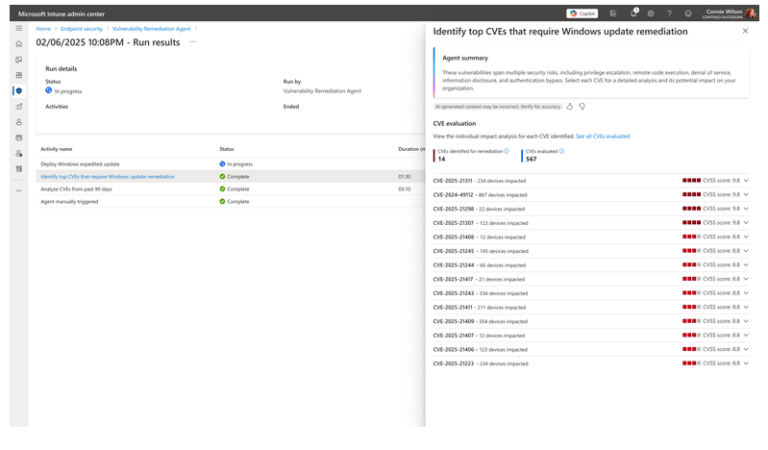Open the notifications bell icon
The height and width of the screenshot is (450, 768).
click(634, 13)
